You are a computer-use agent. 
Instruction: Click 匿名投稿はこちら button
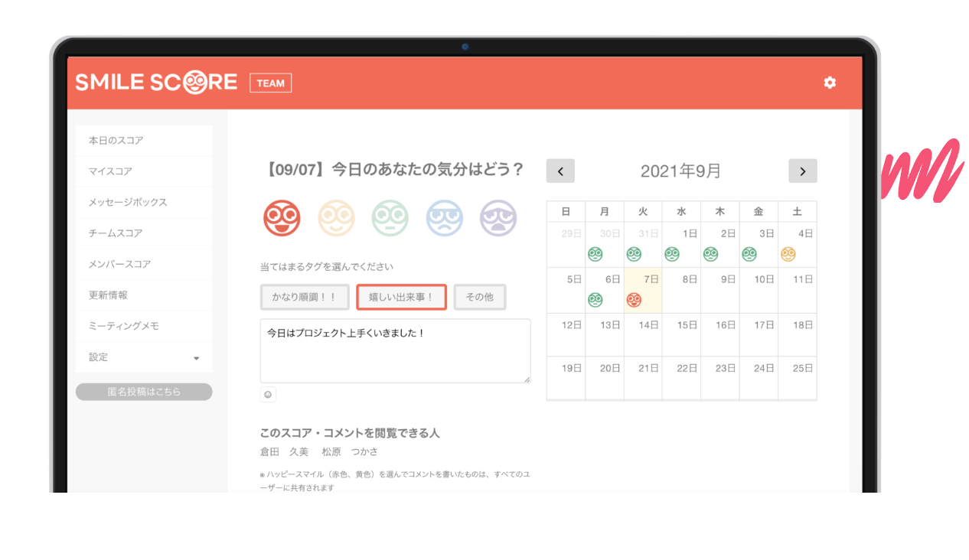144,392
